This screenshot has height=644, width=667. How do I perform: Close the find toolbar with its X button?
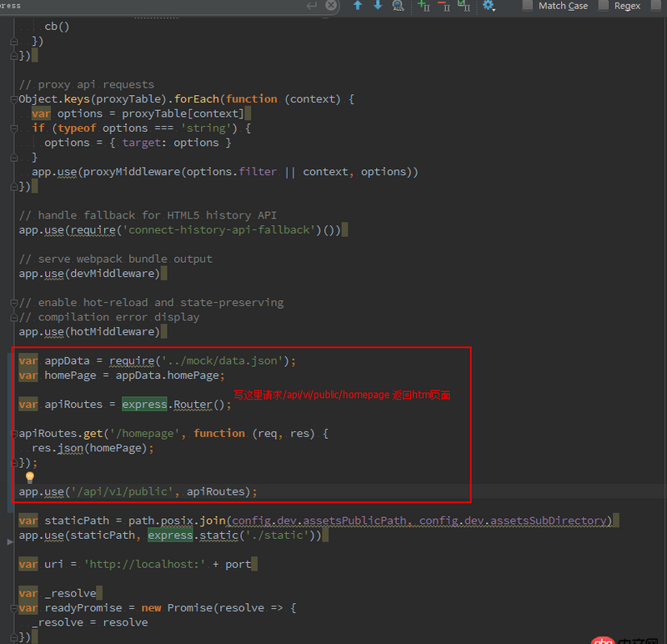332,6
